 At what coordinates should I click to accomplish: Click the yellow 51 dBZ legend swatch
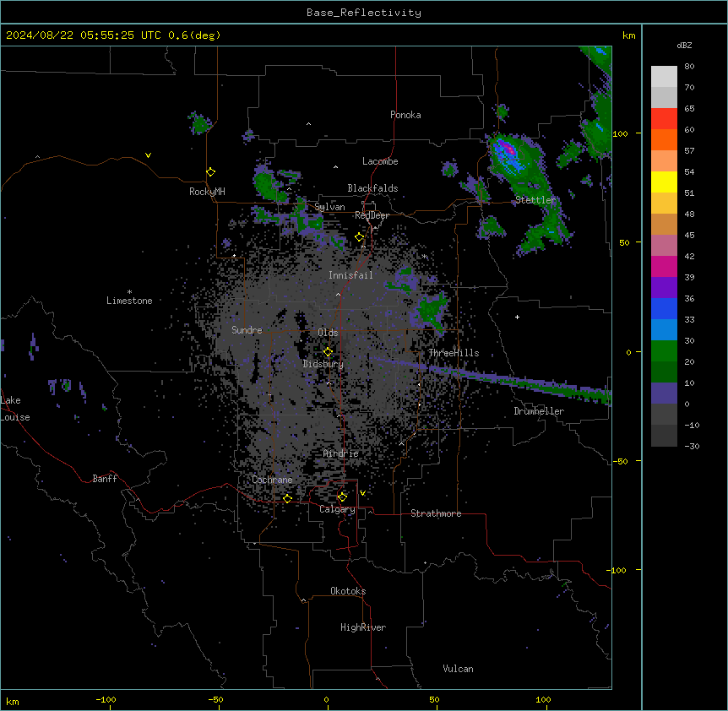(664, 182)
